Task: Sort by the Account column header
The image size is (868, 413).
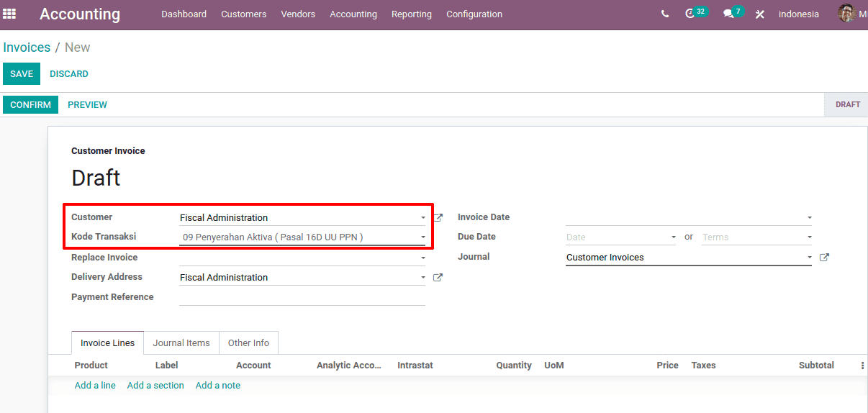Action: 253,366
